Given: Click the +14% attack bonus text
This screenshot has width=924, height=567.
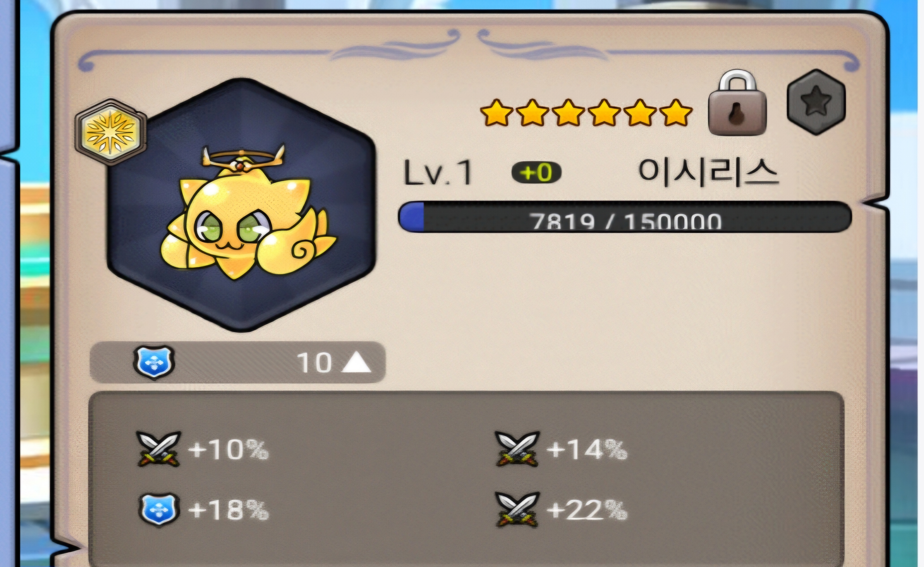Looking at the screenshot, I should 587,449.
